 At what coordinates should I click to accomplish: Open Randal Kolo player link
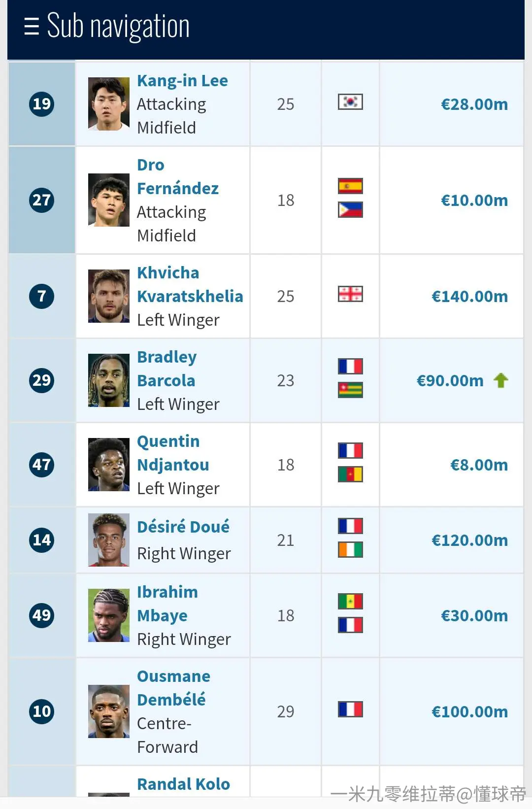click(x=183, y=784)
